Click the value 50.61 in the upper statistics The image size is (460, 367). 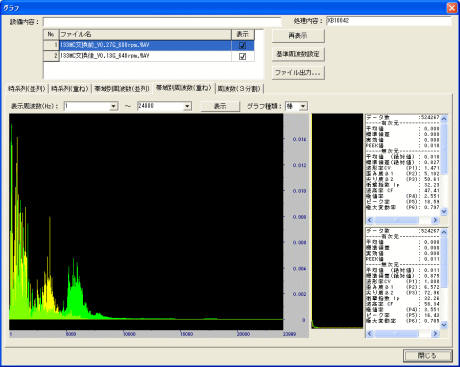click(x=432, y=179)
